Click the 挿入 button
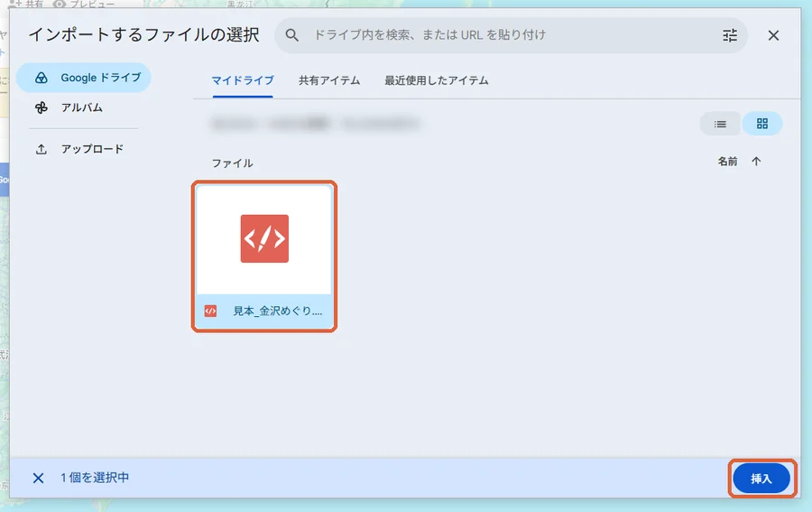This screenshot has height=512, width=812. (761, 479)
